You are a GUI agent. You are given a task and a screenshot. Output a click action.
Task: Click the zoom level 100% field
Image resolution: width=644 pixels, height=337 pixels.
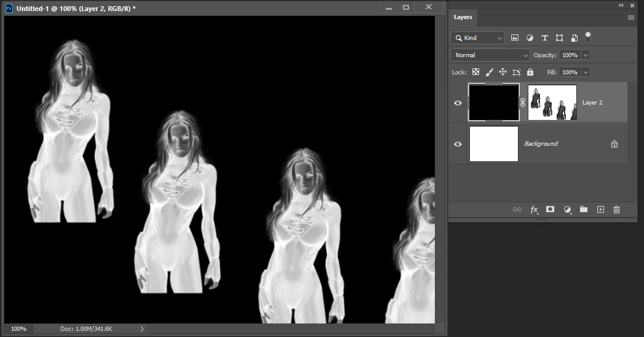18,329
